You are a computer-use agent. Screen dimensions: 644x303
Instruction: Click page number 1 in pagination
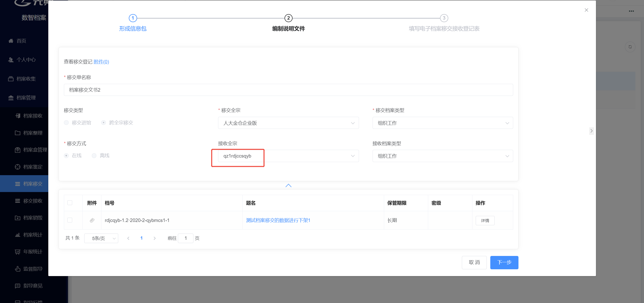(x=141, y=238)
